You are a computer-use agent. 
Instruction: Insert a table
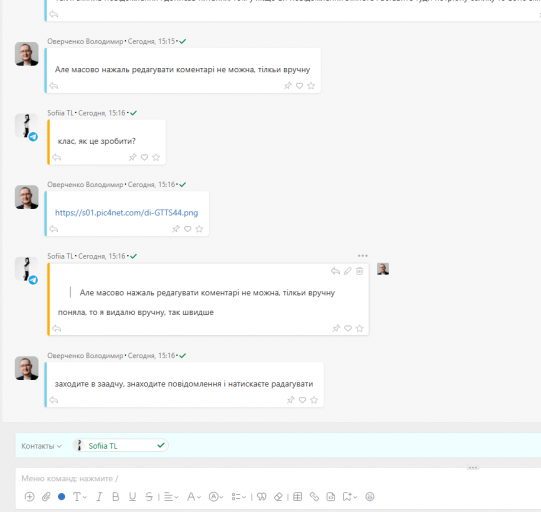pos(297,496)
